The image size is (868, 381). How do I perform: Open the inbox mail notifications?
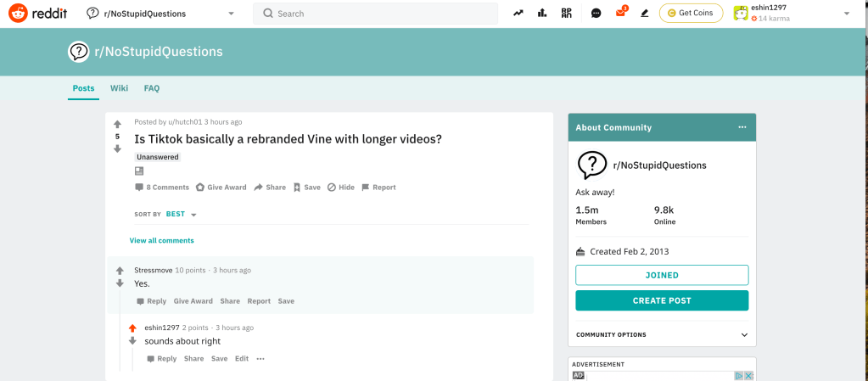620,14
